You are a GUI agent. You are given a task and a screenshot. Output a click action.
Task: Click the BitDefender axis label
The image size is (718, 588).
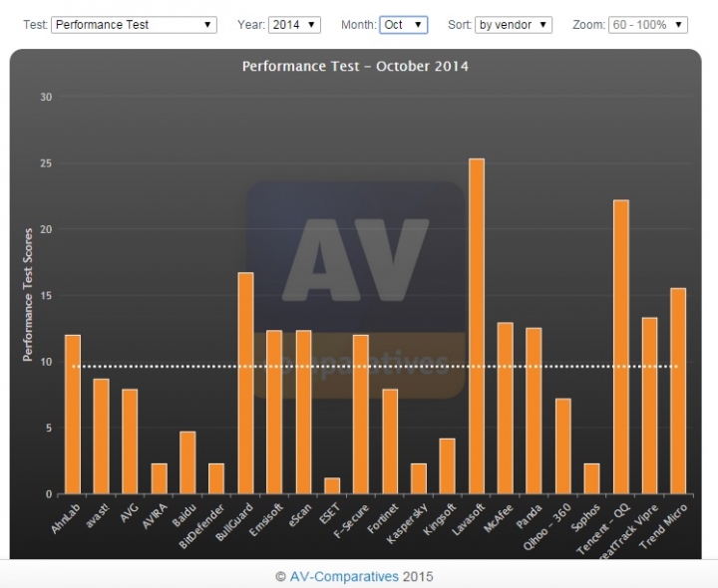point(201,526)
